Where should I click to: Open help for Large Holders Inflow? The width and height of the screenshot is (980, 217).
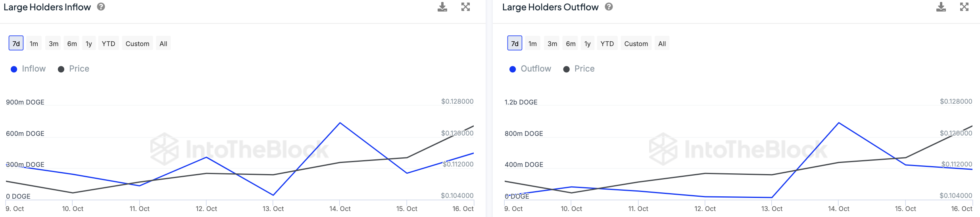pyautogui.click(x=101, y=7)
